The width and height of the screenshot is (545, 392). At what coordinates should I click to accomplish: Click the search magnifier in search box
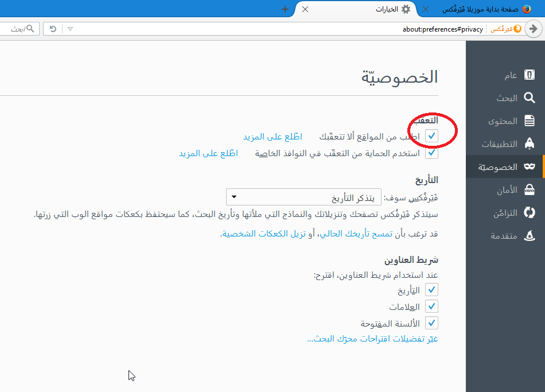[30, 29]
